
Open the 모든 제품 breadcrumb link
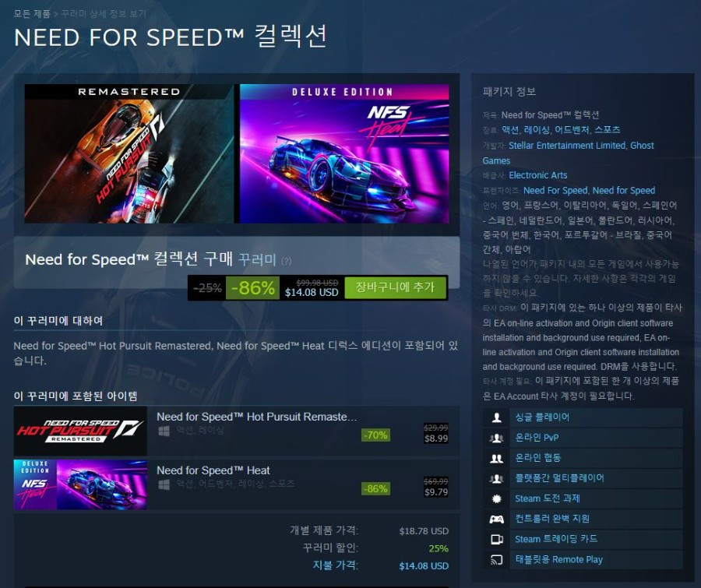click(x=32, y=14)
